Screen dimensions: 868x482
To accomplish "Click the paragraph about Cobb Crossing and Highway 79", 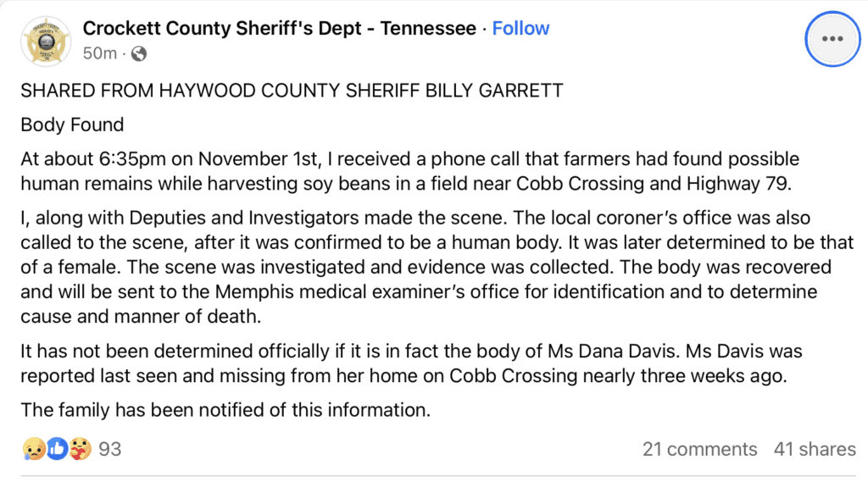I will click(409, 171).
